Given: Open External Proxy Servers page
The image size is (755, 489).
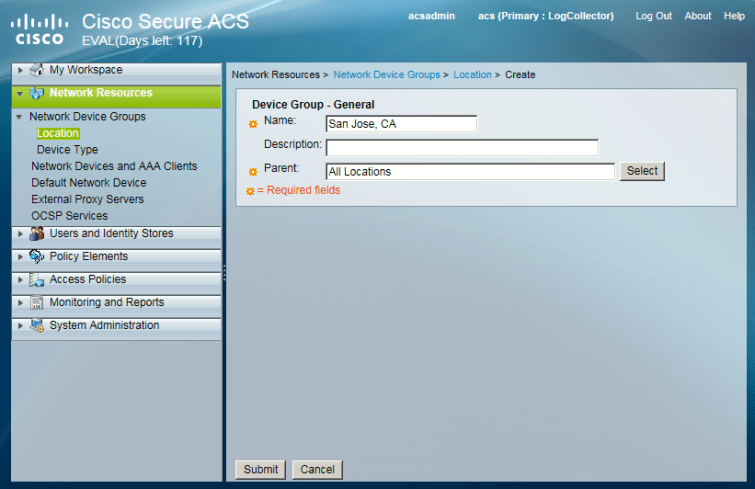Looking at the screenshot, I should [x=87, y=199].
